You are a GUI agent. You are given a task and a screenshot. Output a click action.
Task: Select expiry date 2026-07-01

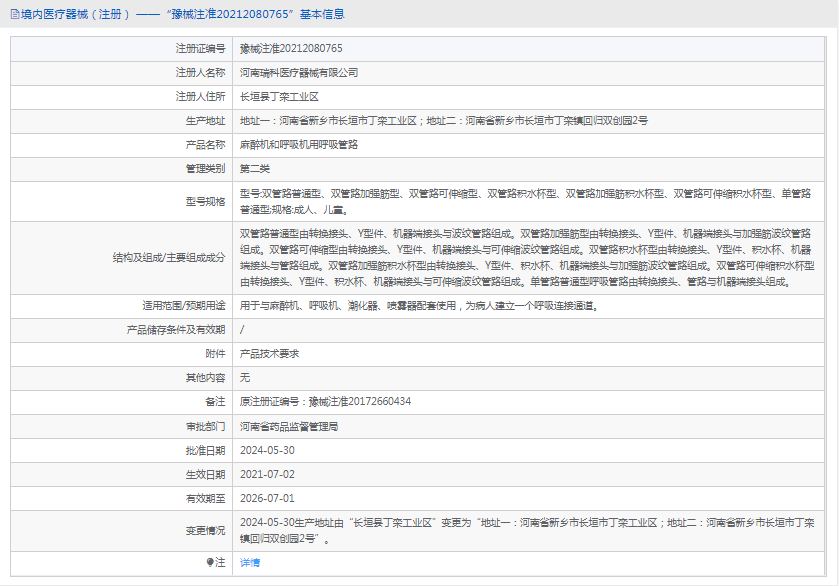point(267,499)
